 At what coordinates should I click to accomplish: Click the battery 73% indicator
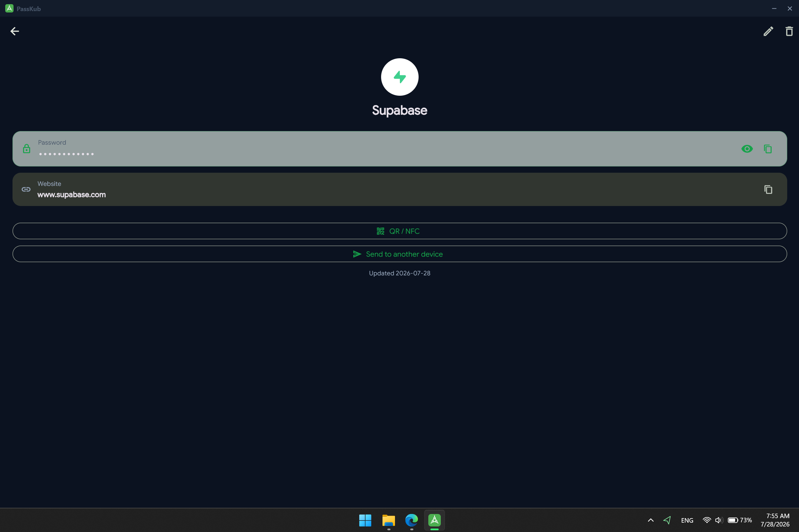click(x=740, y=520)
